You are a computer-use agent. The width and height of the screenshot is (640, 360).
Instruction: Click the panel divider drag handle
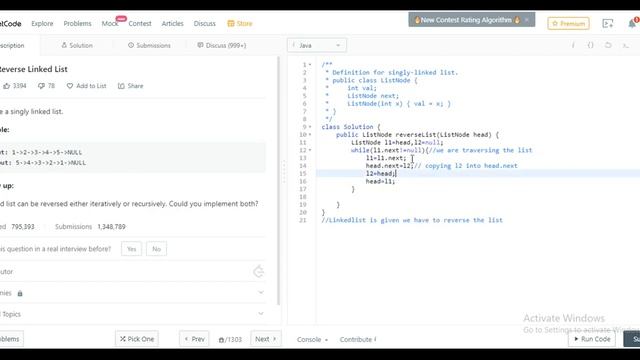[284, 171]
